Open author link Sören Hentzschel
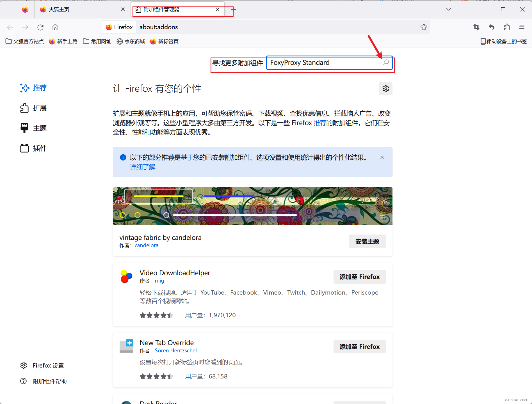This screenshot has width=532, height=404. coord(176,350)
